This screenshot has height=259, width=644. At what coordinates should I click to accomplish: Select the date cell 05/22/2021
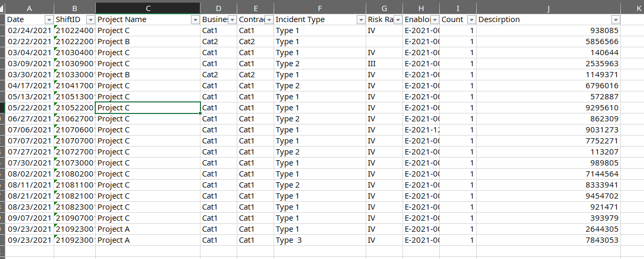point(29,108)
